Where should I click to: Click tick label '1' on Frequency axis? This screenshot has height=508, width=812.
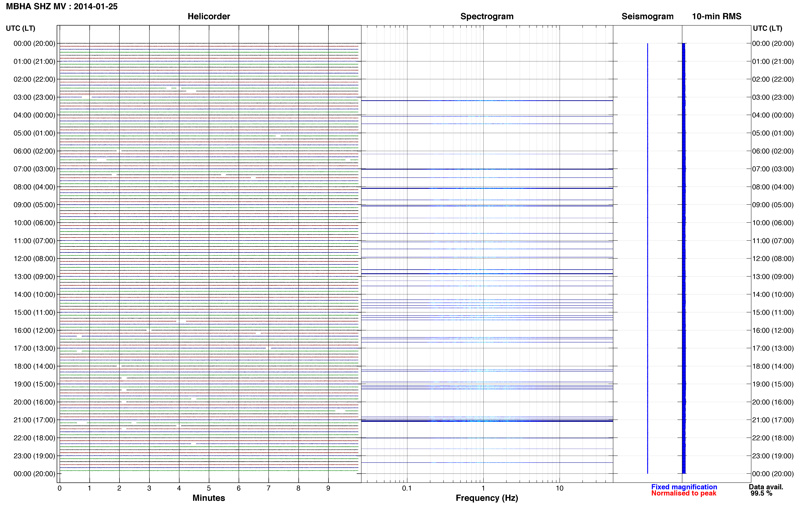pyautogui.click(x=483, y=488)
